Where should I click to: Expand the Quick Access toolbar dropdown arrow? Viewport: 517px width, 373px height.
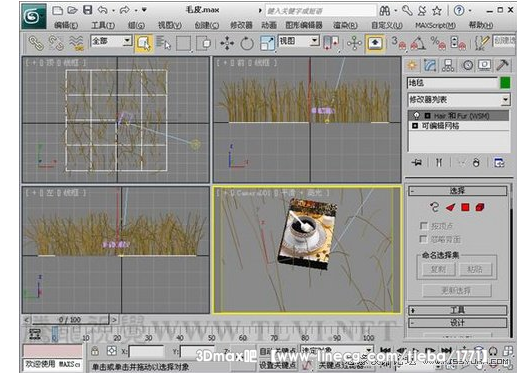coord(144,10)
